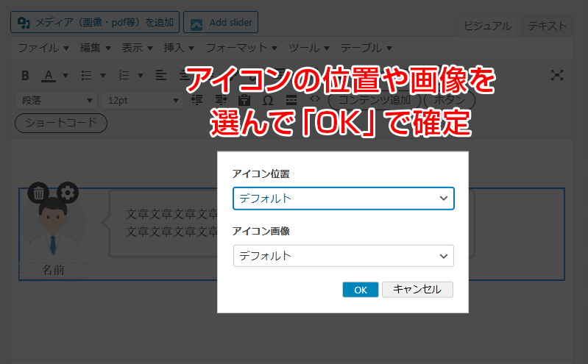Expand the 段落 paragraph format dropdown
The height and width of the screenshot is (364, 588).
[56, 99]
